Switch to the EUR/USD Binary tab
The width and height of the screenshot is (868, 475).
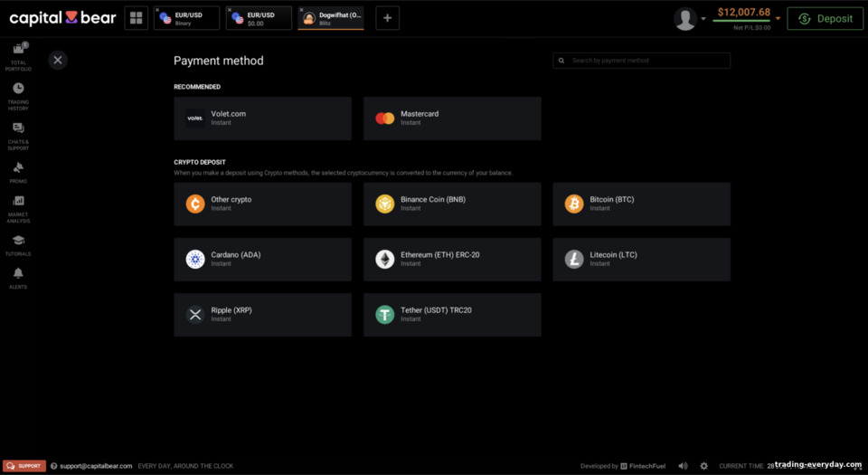point(186,18)
